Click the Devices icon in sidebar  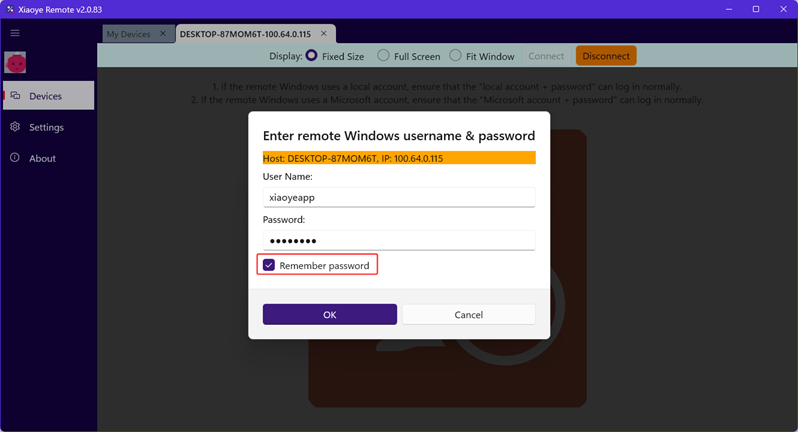coord(15,96)
